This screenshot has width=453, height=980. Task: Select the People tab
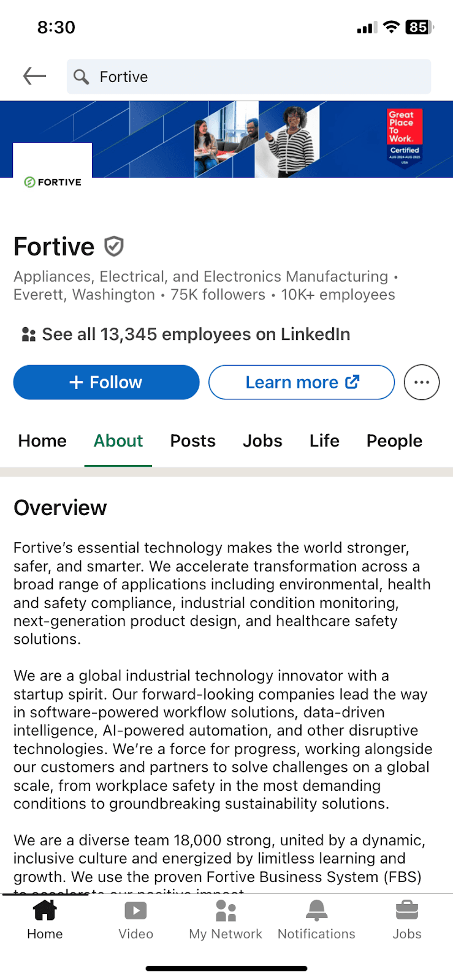pyautogui.click(x=394, y=441)
